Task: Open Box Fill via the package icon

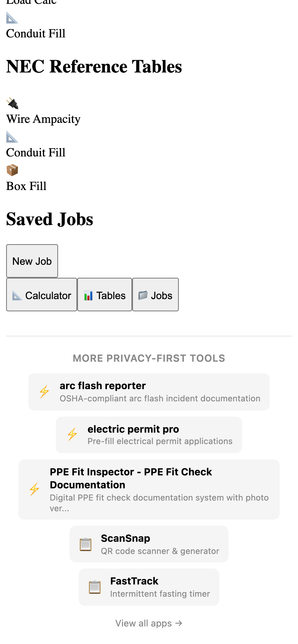Action: (x=12, y=170)
